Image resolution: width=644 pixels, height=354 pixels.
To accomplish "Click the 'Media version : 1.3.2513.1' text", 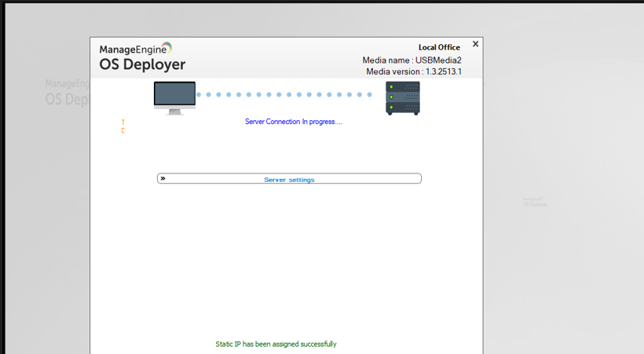I will (x=414, y=71).
